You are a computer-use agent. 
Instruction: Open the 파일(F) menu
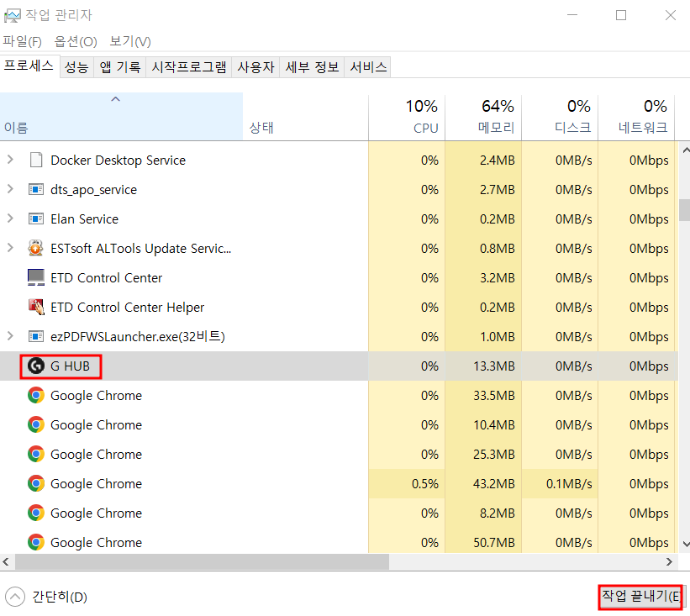click(x=22, y=40)
